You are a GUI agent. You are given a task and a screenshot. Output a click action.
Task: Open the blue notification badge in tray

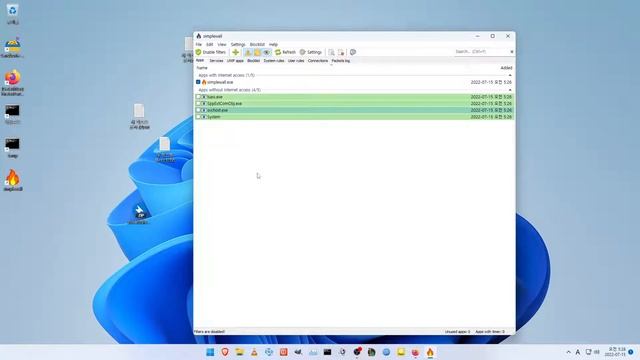pyautogui.click(x=631, y=352)
